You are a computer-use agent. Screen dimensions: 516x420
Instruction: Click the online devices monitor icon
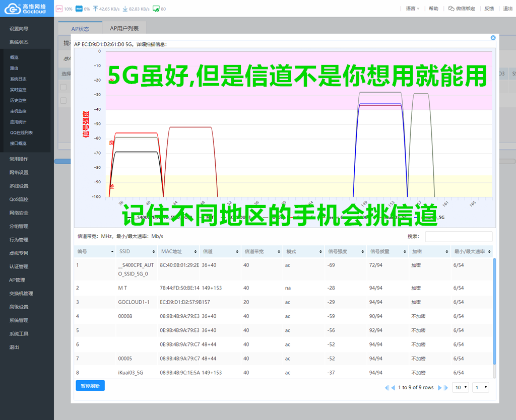click(156, 9)
